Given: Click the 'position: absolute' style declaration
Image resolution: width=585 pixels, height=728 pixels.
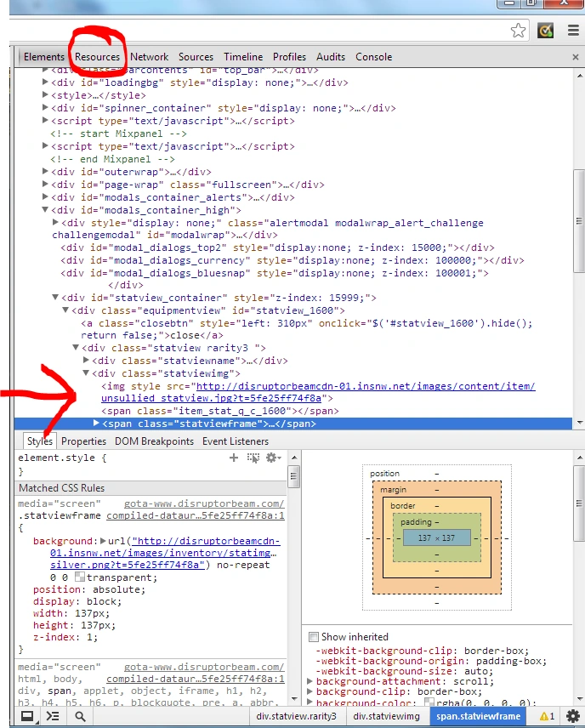Looking at the screenshot, I should (x=89, y=589).
